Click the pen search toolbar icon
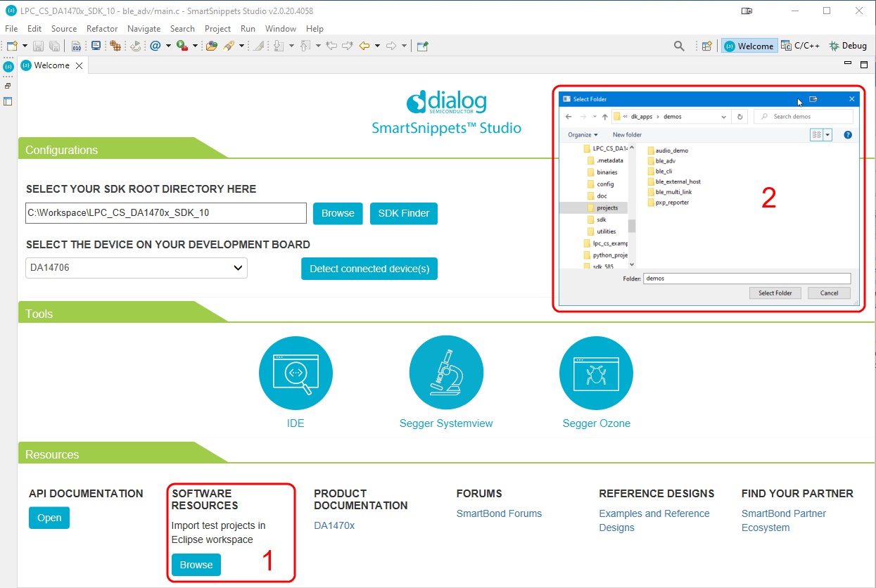This screenshot has width=876, height=588. point(229,46)
